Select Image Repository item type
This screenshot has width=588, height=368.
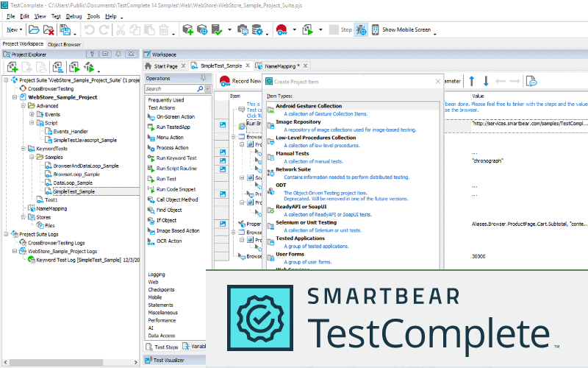(354, 126)
